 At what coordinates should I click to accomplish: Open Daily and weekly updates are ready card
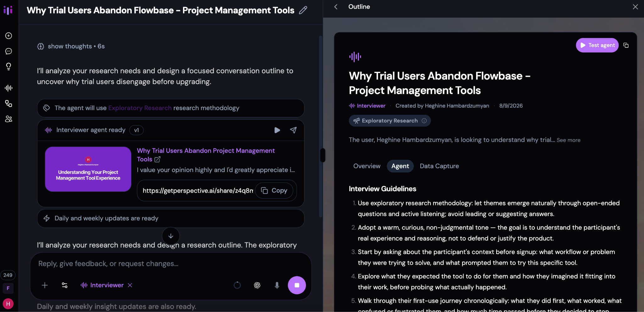tap(171, 218)
